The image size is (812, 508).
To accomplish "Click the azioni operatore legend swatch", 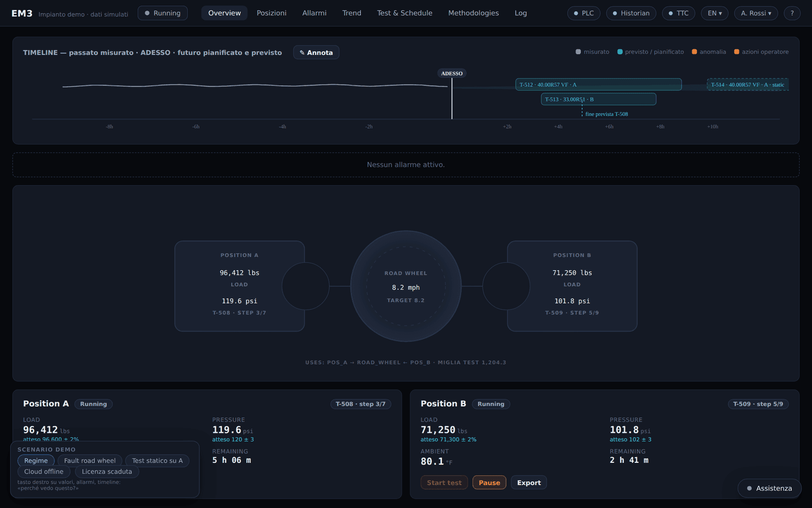I will pos(736,52).
